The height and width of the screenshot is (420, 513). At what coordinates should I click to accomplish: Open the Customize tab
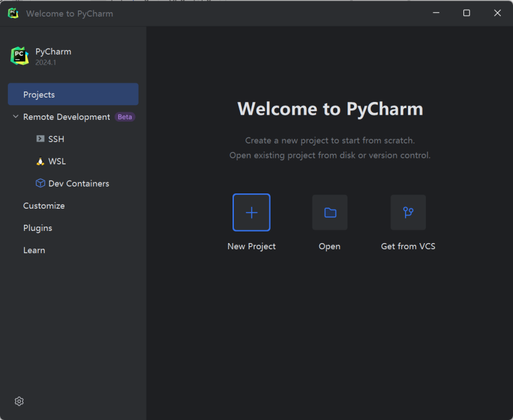coord(44,206)
